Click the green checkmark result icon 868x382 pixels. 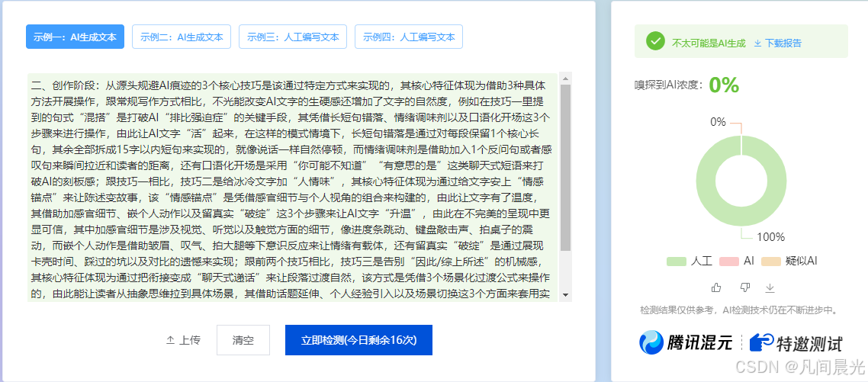coord(655,41)
